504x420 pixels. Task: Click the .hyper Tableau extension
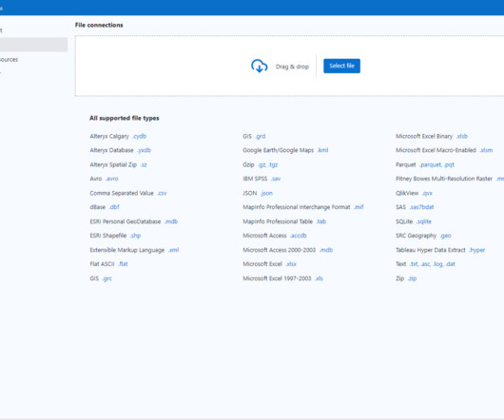[x=477, y=250]
